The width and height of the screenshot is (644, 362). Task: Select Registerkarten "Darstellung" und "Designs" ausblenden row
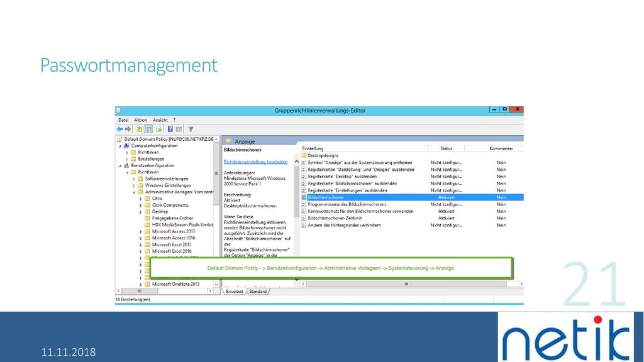tap(412, 170)
